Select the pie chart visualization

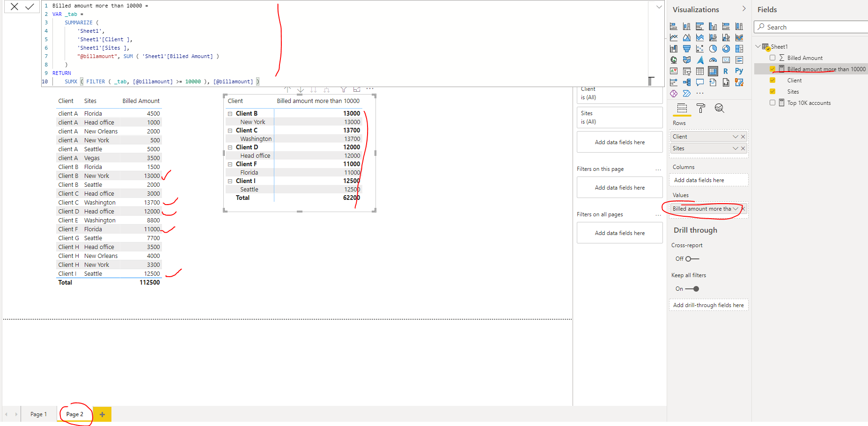[x=713, y=49]
